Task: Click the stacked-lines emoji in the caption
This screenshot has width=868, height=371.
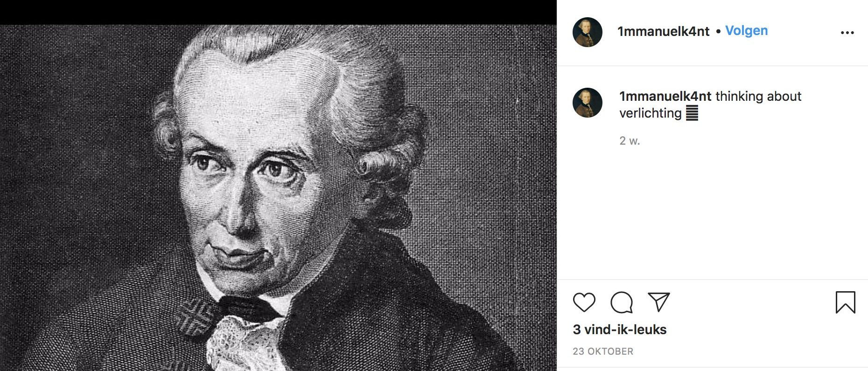Action: (692, 113)
